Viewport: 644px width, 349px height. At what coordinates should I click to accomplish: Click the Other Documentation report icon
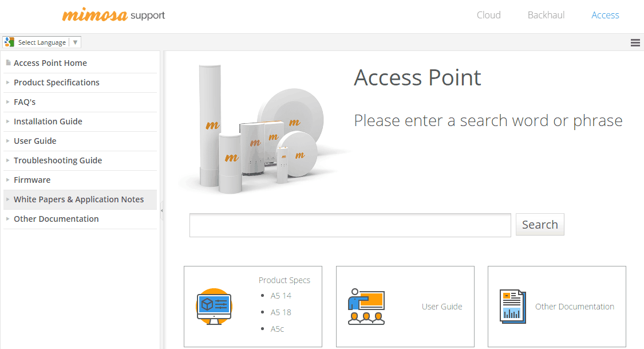click(512, 307)
